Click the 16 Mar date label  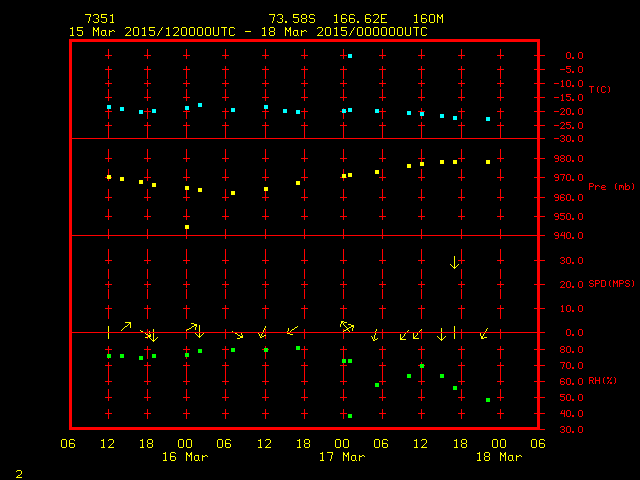(x=186, y=457)
